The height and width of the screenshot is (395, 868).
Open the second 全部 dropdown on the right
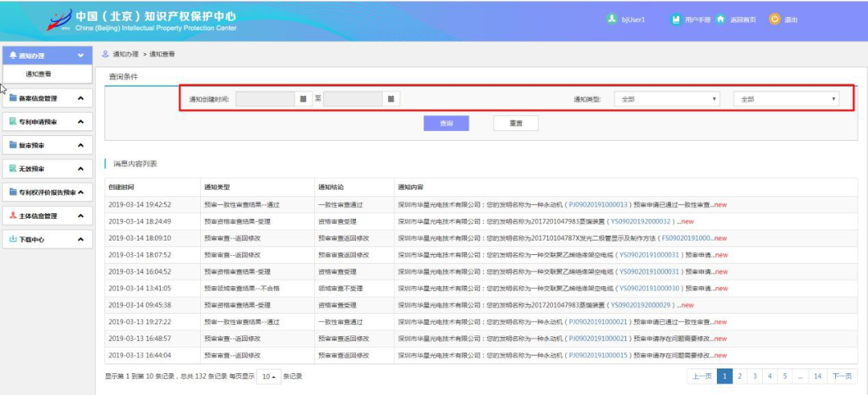785,99
